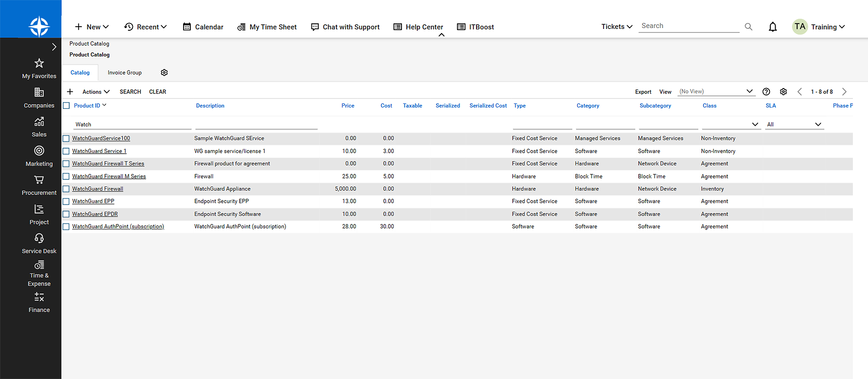Toggle the select-all checkbox in header
The image size is (868, 379).
pos(66,106)
